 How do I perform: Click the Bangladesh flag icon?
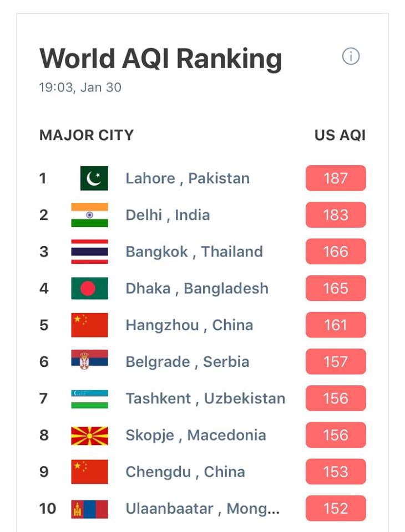[x=89, y=288]
